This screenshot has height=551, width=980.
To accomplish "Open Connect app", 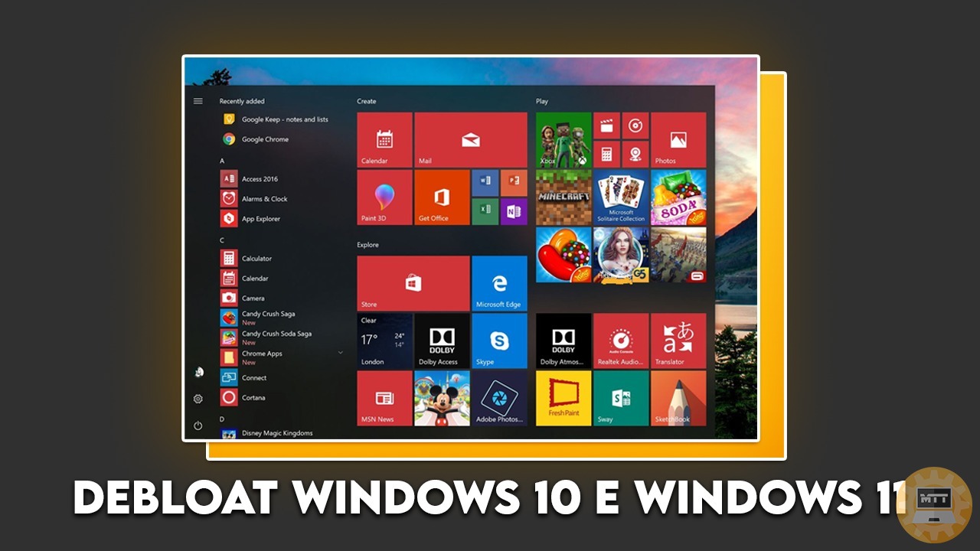I will tap(244, 377).
